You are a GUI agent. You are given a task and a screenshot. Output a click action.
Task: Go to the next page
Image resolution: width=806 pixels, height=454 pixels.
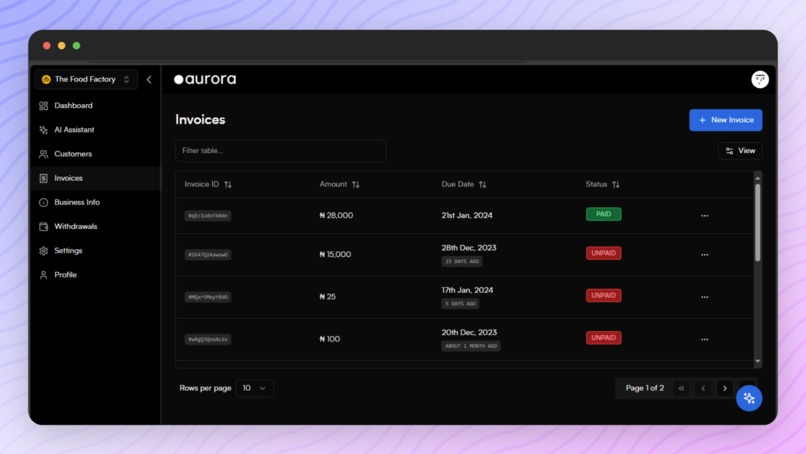(x=725, y=388)
